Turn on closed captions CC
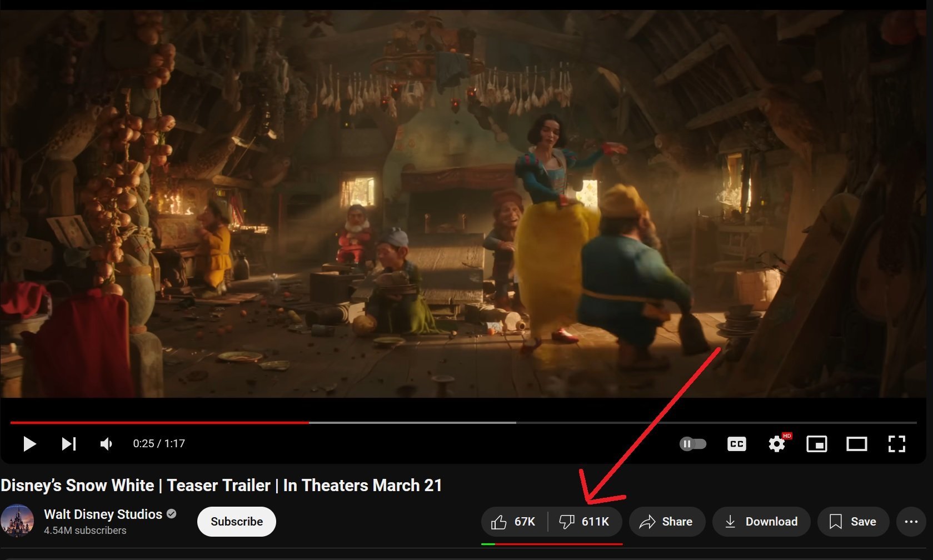The height and width of the screenshot is (560, 933). pos(737,444)
